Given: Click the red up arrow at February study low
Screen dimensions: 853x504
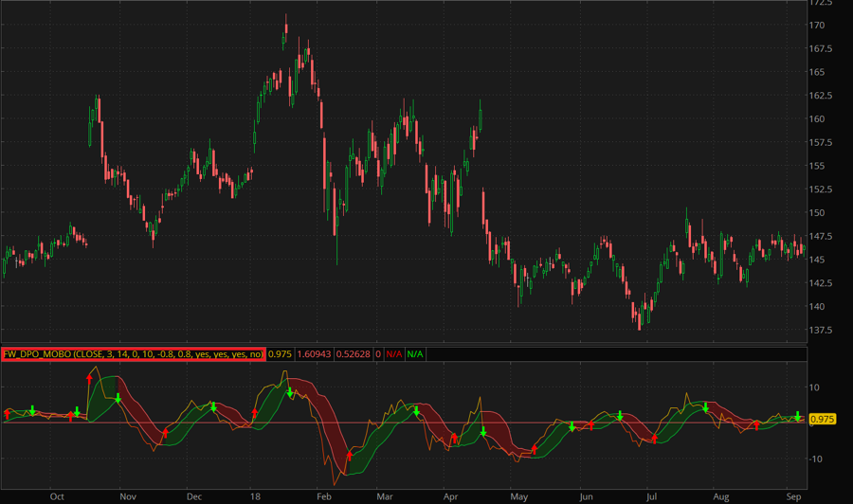Looking at the screenshot, I should [x=348, y=458].
